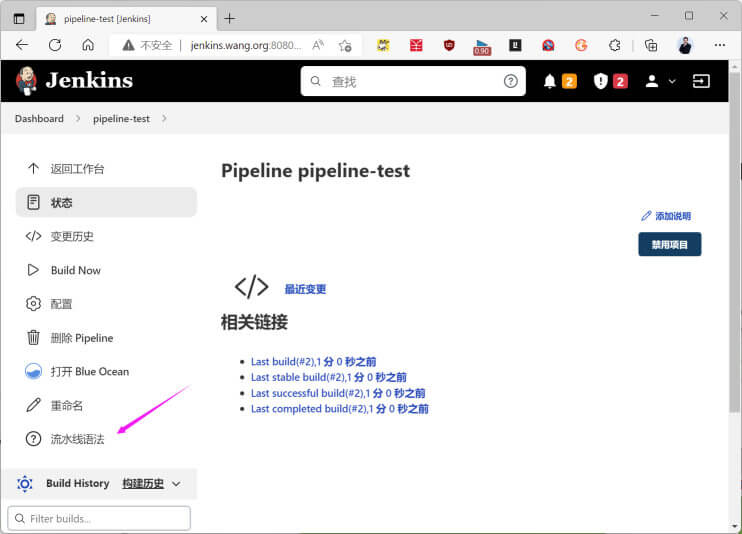Open Last build(#2) link

[313, 362]
